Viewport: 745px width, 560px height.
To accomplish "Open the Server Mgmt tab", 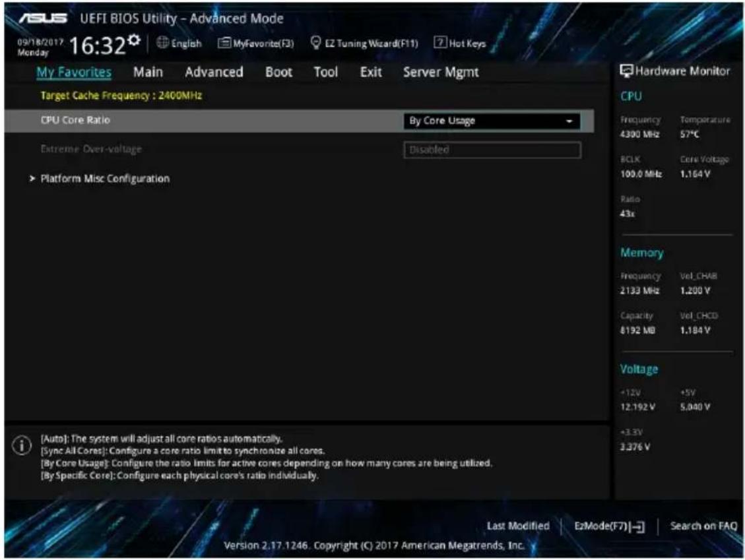I will tap(440, 73).
